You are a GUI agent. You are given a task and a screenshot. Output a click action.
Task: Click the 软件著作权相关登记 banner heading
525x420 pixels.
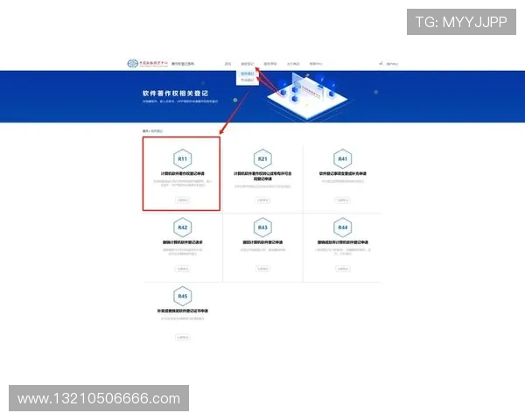(175, 94)
